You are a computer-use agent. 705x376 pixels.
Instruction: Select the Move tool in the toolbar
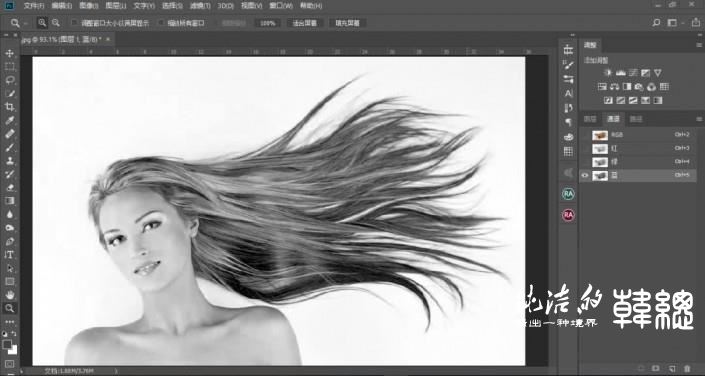click(x=9, y=54)
